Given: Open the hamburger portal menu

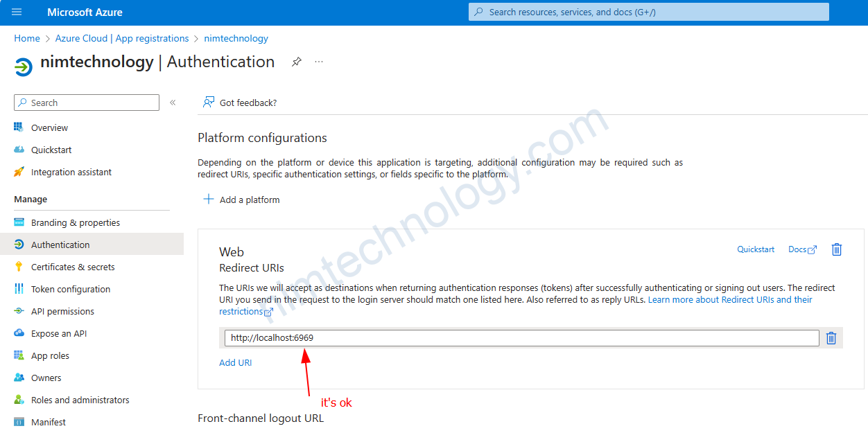Looking at the screenshot, I should tap(17, 12).
